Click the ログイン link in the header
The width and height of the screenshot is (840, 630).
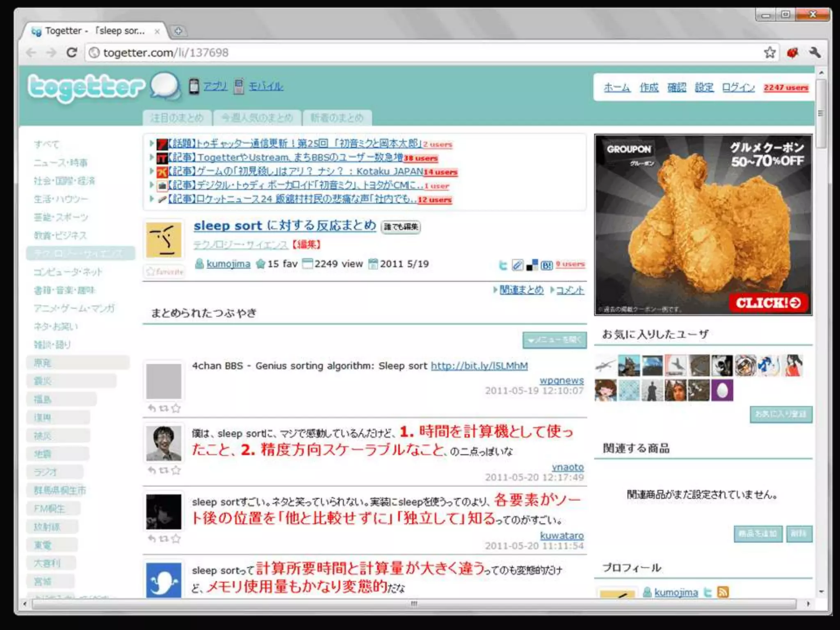click(738, 87)
